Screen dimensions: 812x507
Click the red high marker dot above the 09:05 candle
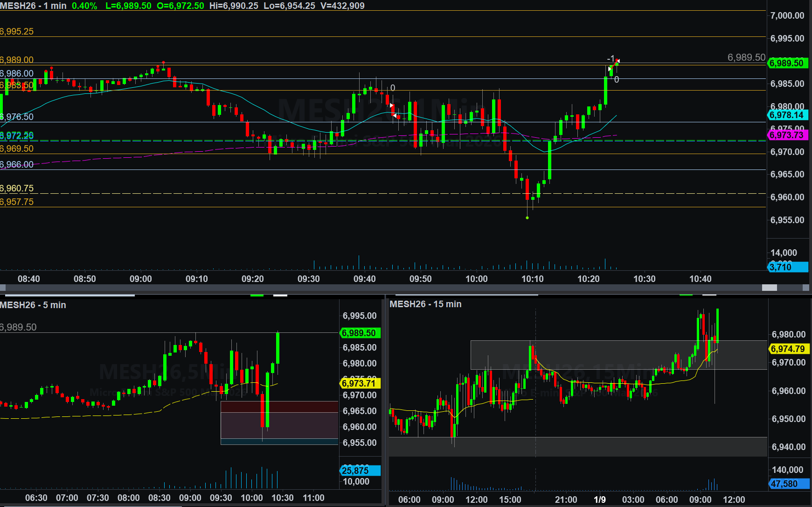click(163, 62)
